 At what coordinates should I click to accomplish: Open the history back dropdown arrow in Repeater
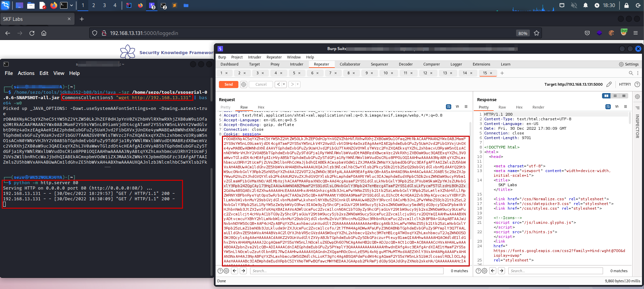click(284, 84)
